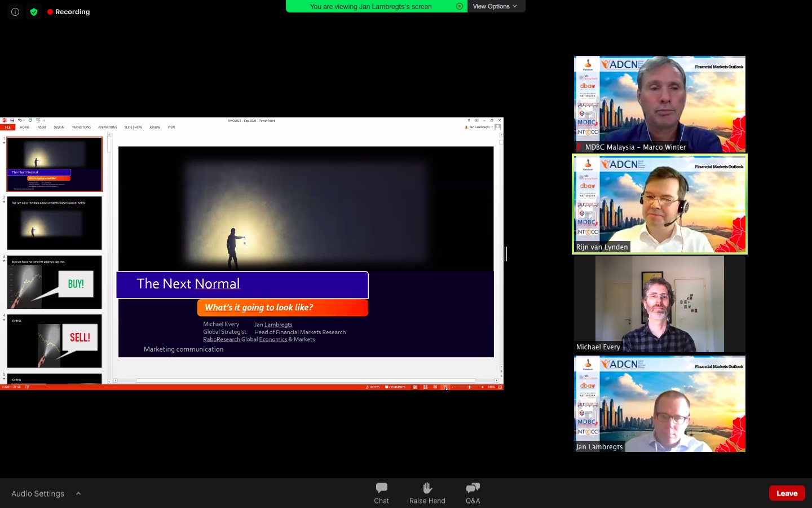Screen dimensions: 812x508
Task: Raise your hand in the webinar
Action: click(x=427, y=493)
